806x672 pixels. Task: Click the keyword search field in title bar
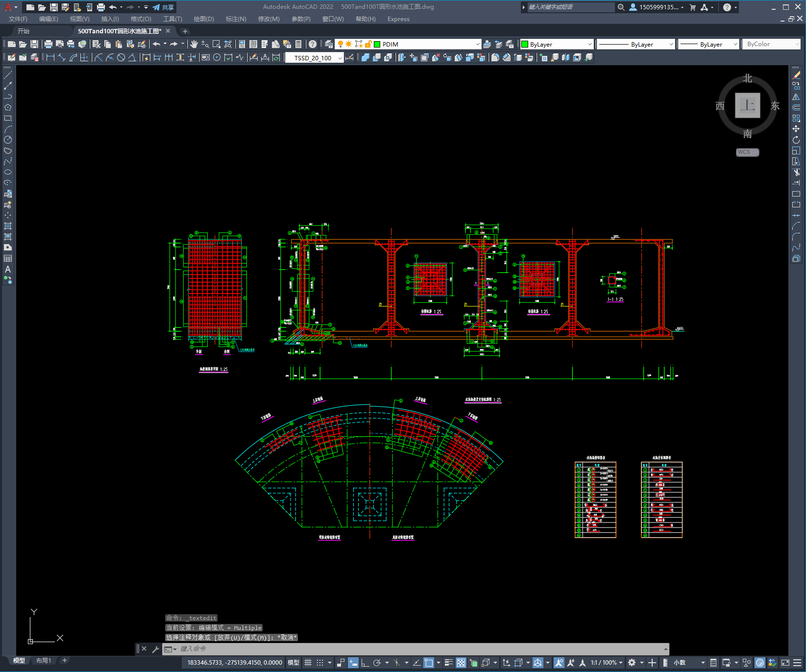pos(571,7)
